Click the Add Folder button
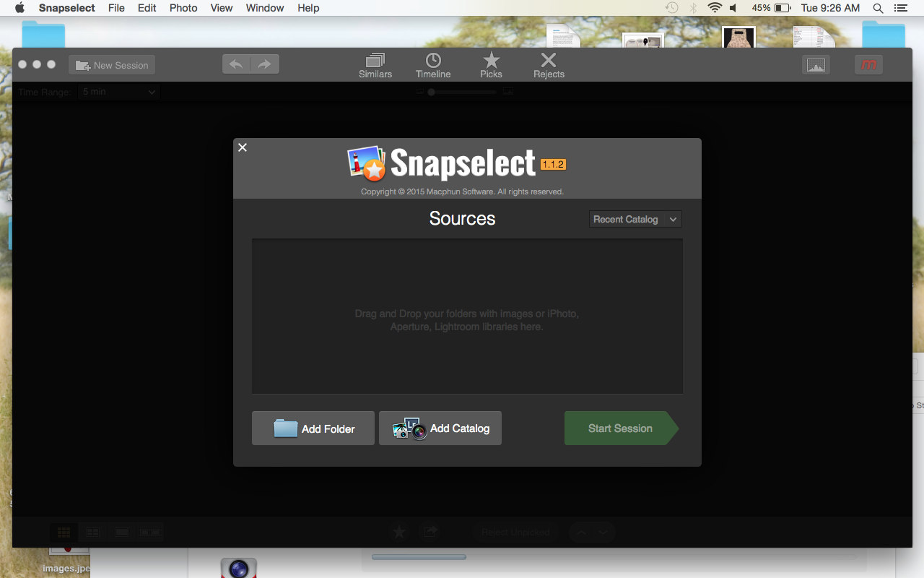 click(313, 428)
